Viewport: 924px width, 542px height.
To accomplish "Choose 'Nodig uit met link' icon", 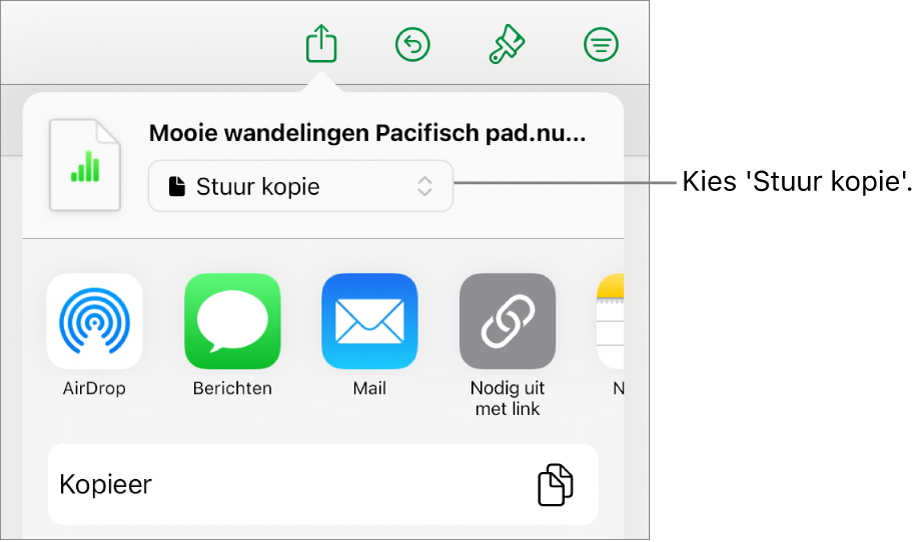I will (507, 321).
